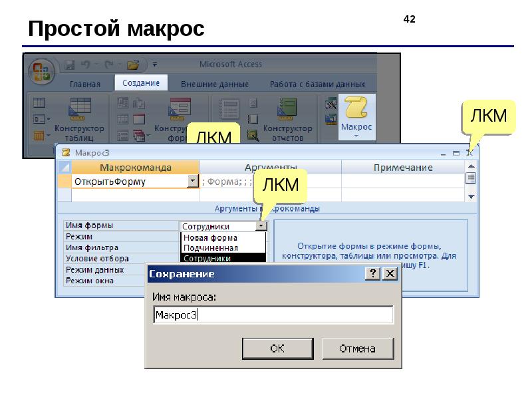Expand the ОткрытьФорму macro command dropdown
The image size is (532, 399).
[193, 181]
